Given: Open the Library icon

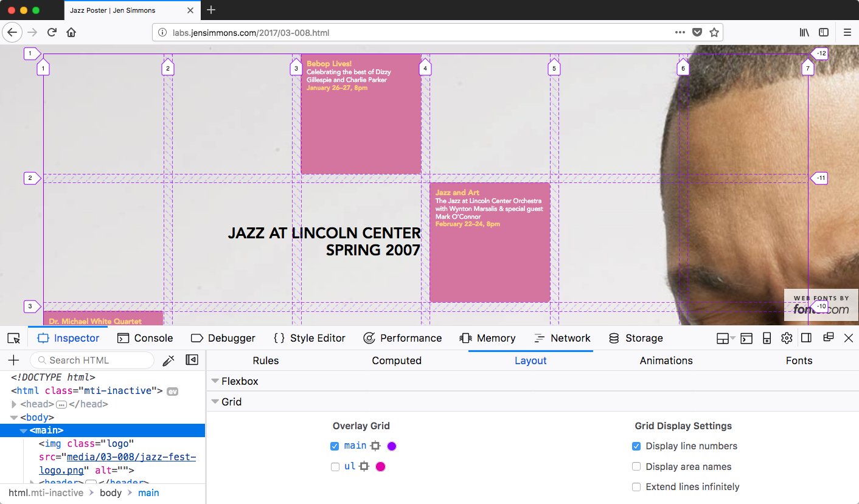Looking at the screenshot, I should 804,32.
